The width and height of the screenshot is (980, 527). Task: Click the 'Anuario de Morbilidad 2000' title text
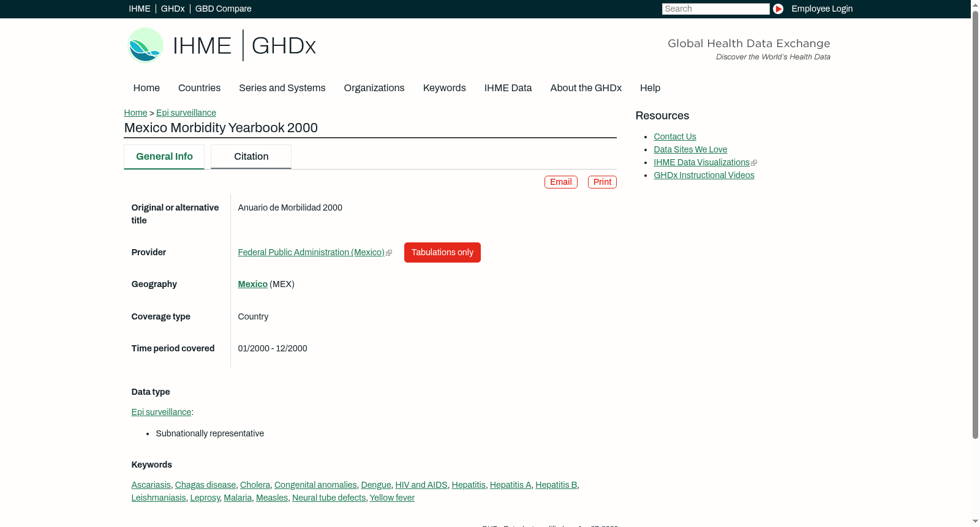click(x=290, y=207)
